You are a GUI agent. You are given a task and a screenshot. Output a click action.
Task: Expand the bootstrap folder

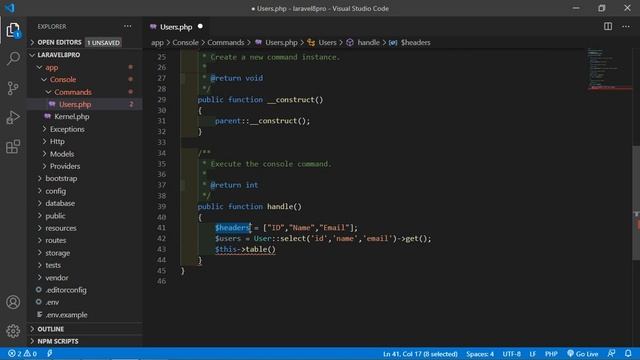click(x=84, y=178)
